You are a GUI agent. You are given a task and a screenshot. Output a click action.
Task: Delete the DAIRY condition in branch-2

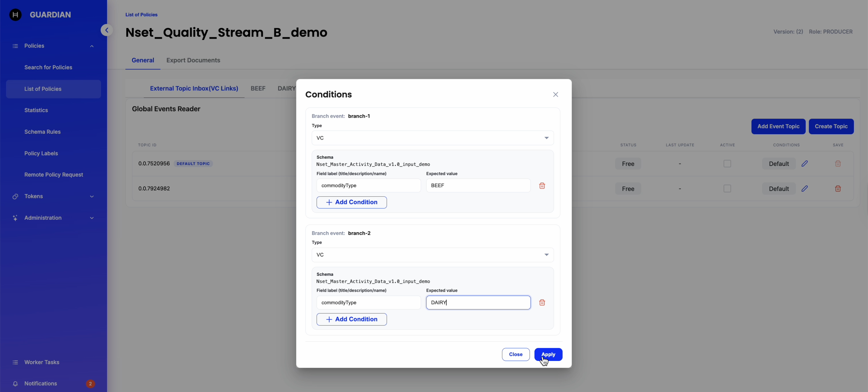(x=542, y=303)
